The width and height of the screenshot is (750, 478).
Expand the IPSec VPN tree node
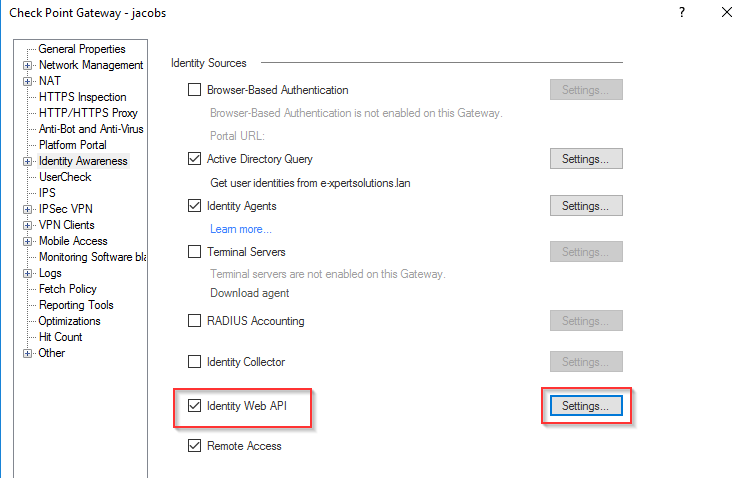28,209
